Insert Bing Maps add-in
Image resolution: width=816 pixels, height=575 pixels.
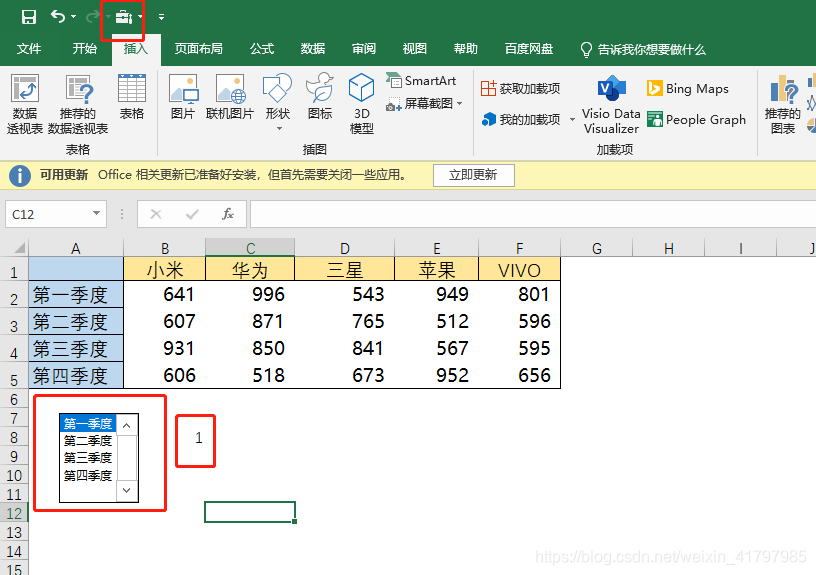(688, 88)
